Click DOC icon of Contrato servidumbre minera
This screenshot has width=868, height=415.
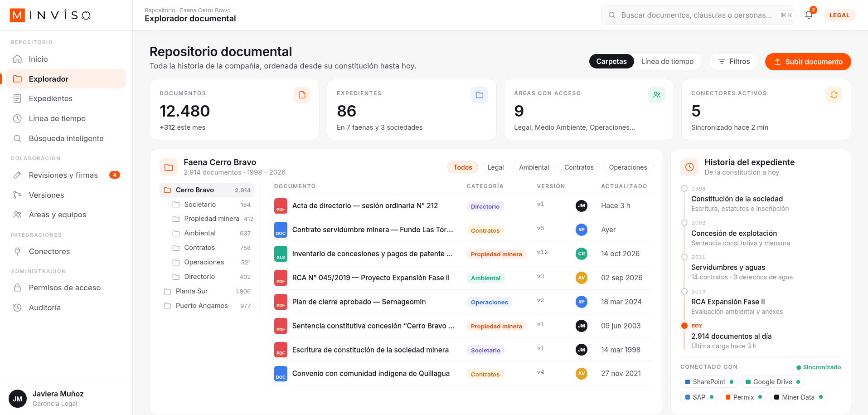tap(281, 230)
